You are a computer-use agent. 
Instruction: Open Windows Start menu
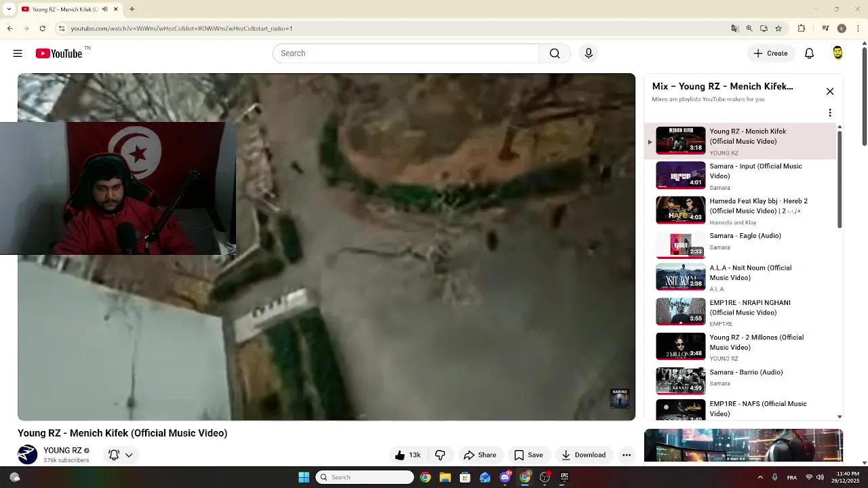(304, 477)
